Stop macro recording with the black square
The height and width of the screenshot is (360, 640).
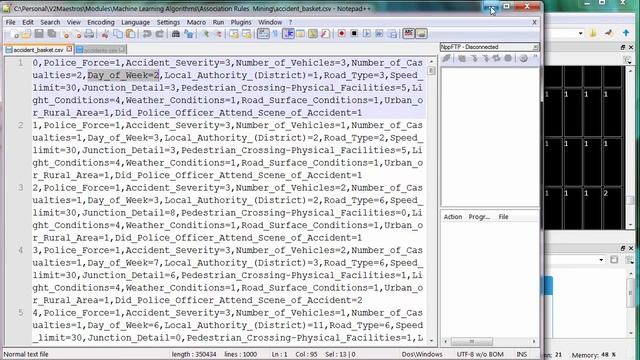coord(354,34)
